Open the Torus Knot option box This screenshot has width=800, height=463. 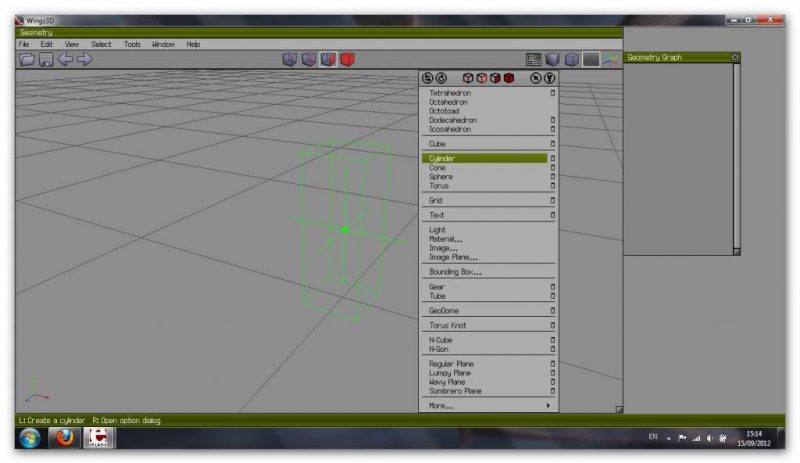coord(552,325)
